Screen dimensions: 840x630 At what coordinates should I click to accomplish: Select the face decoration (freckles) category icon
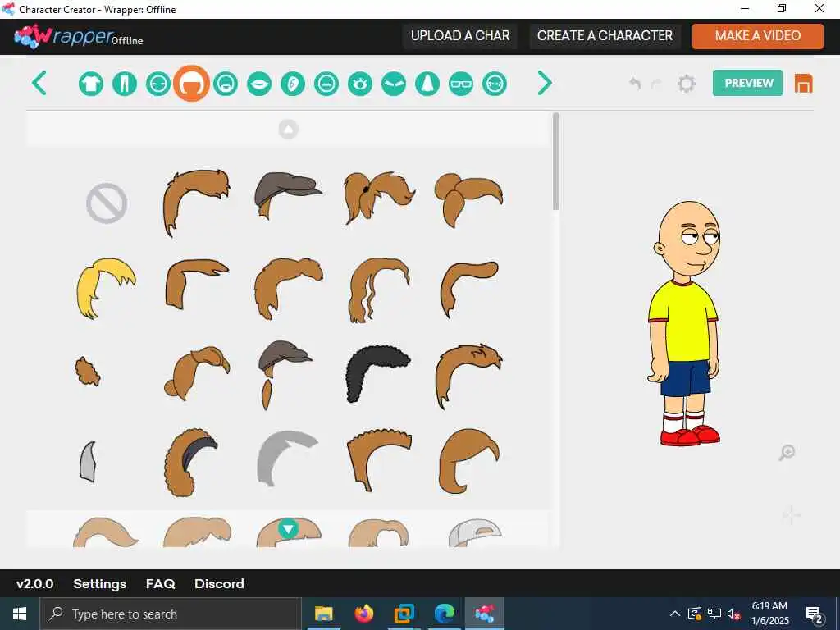(495, 84)
